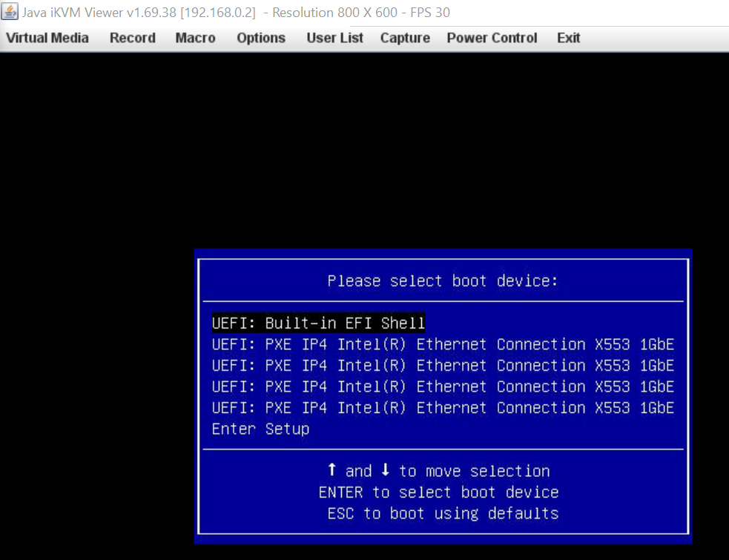
Task: Select the third PXE IP4 boot entry
Action: point(442,386)
